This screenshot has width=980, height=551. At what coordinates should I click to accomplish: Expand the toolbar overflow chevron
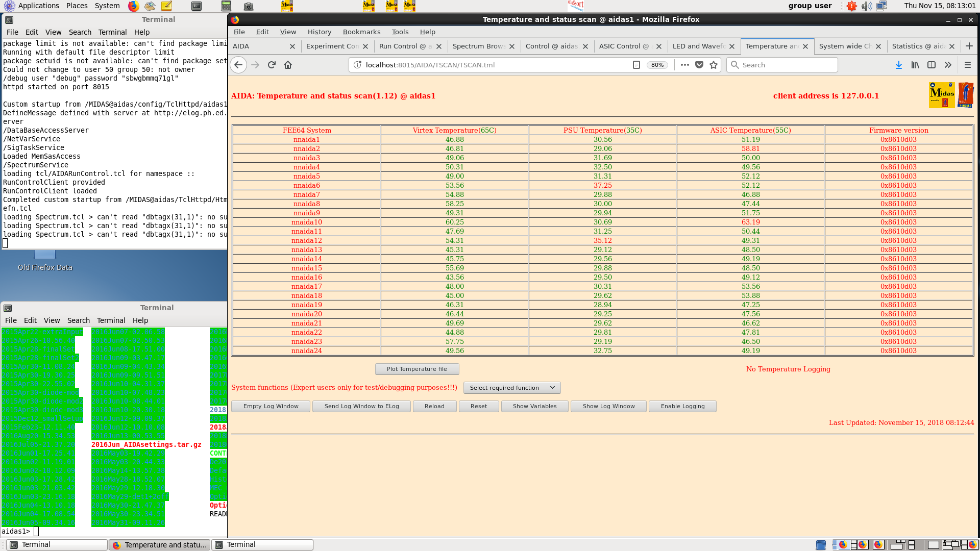point(948,65)
